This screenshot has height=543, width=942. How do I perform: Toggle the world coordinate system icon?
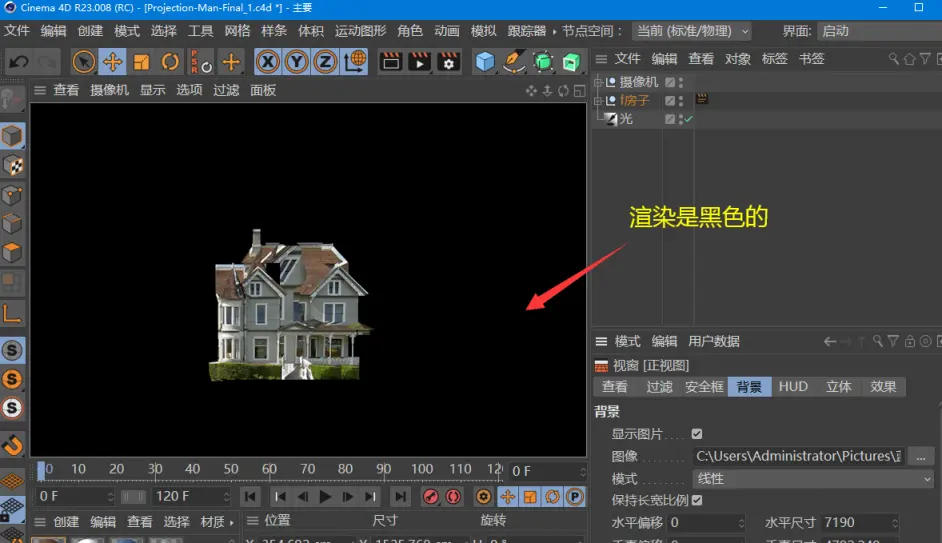pyautogui.click(x=354, y=61)
